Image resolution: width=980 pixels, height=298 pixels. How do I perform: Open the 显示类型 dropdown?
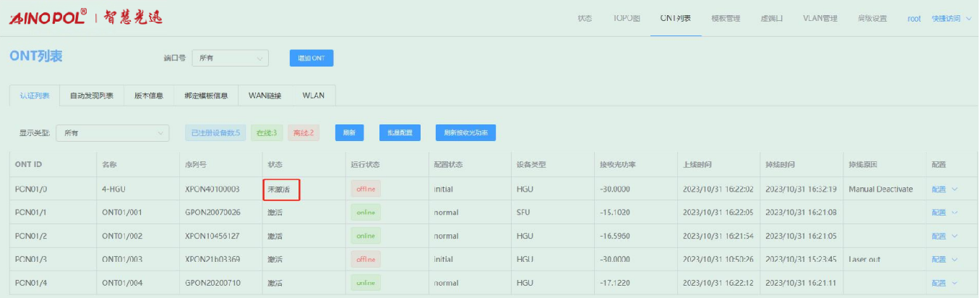(112, 133)
